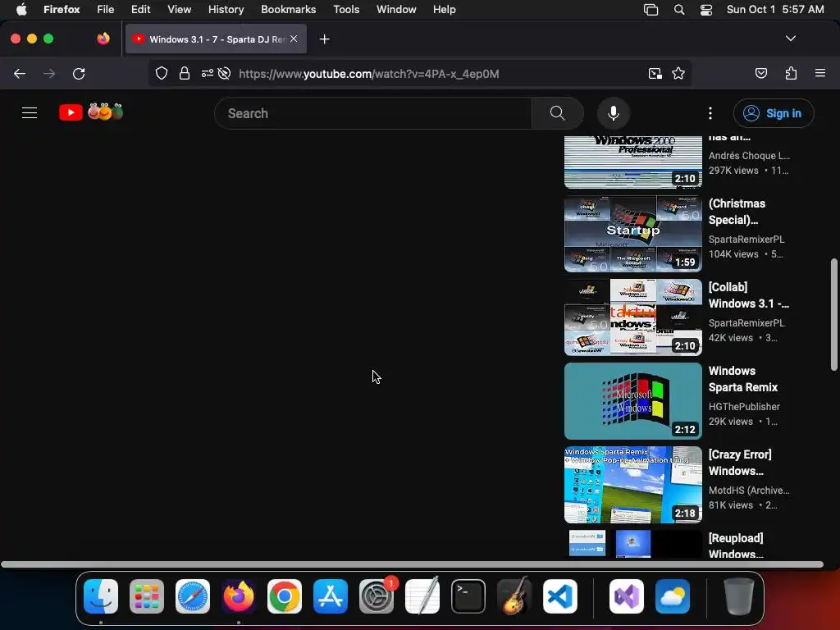The height and width of the screenshot is (630, 840).
Task: Click the Firefox forward arrow
Action: click(x=49, y=73)
